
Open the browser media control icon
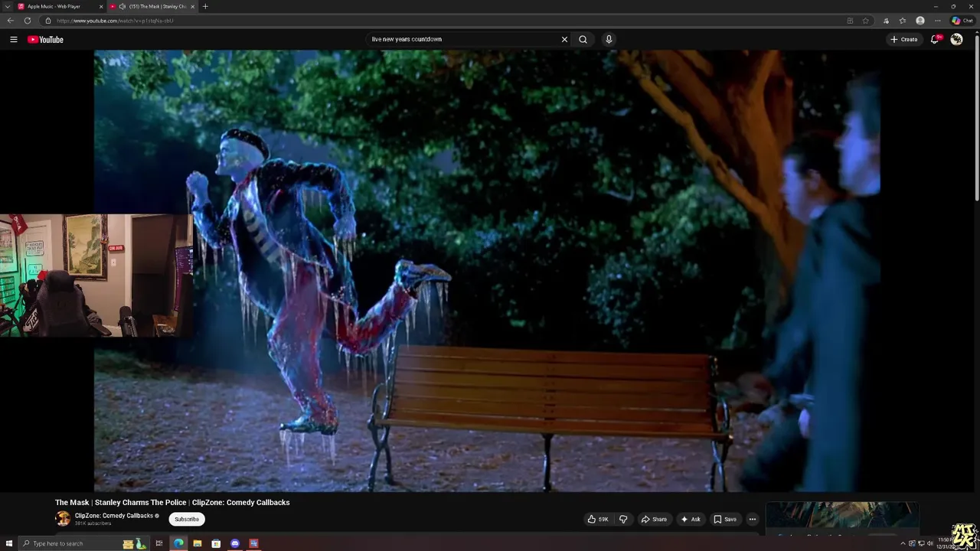(886, 21)
